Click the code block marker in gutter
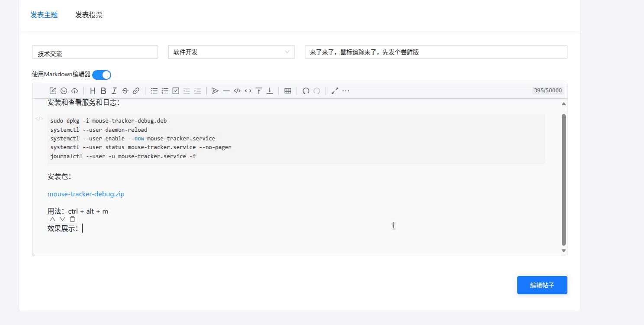 39,118
